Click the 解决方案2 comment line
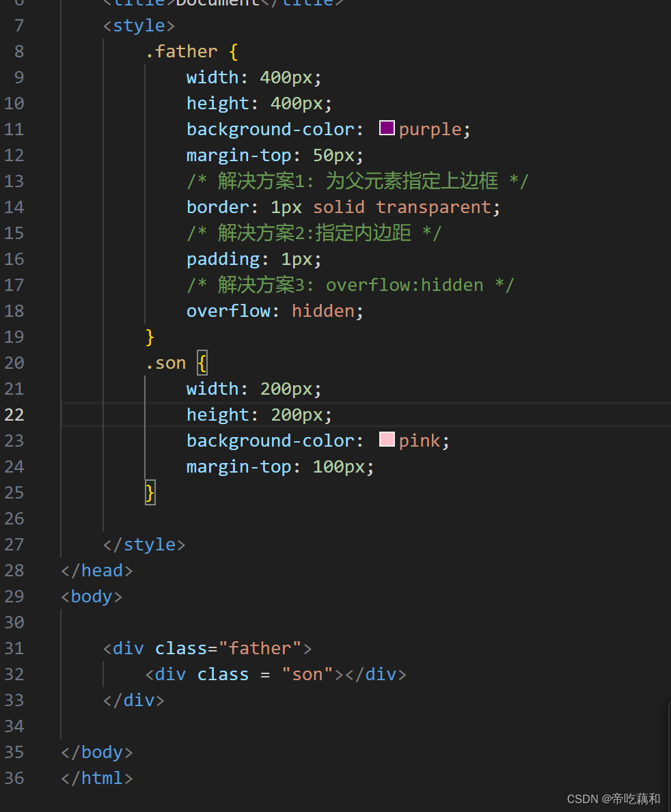Screen dimensions: 671x812 tap(314, 233)
